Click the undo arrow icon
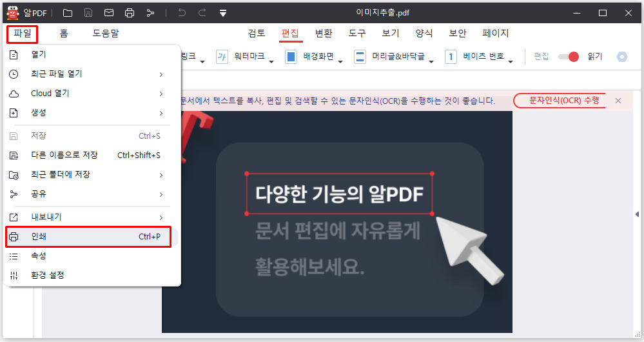The height and width of the screenshot is (342, 644). coord(182,13)
